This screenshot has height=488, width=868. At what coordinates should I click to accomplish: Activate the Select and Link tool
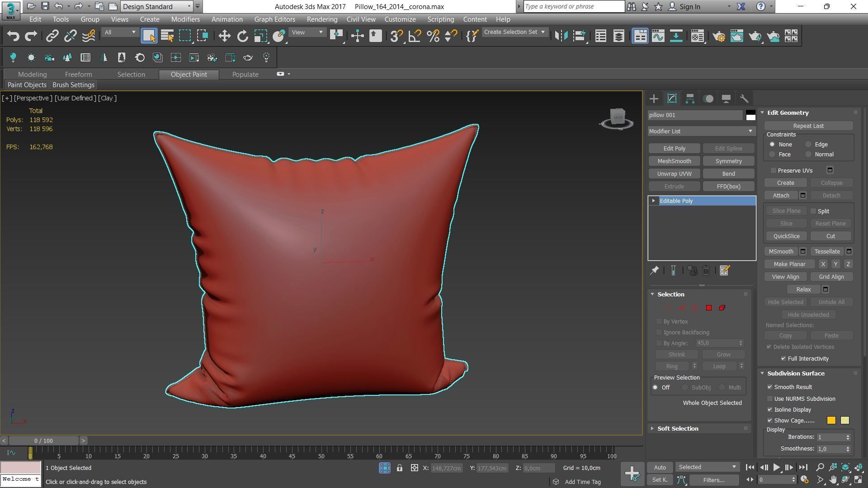click(x=52, y=36)
